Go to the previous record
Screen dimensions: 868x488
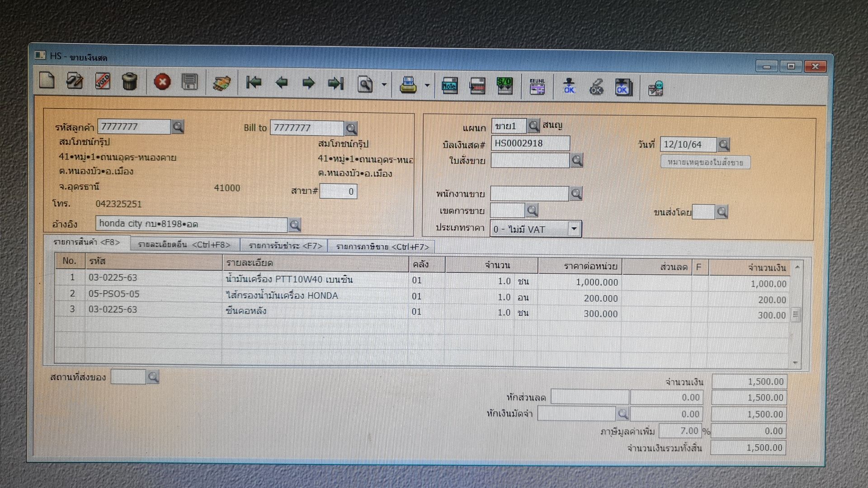point(282,83)
